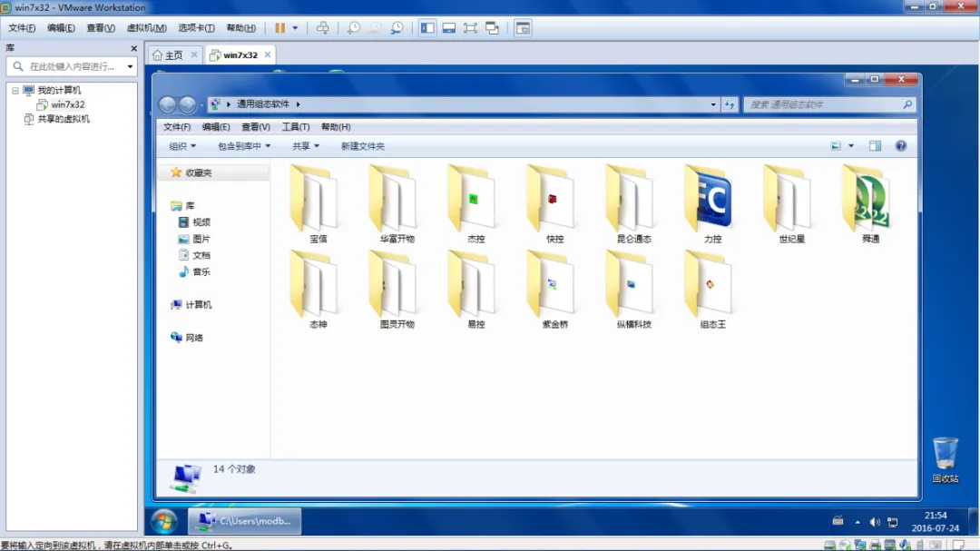The height and width of the screenshot is (551, 980).
Task: Open the 组织 dropdown
Action: pos(181,146)
